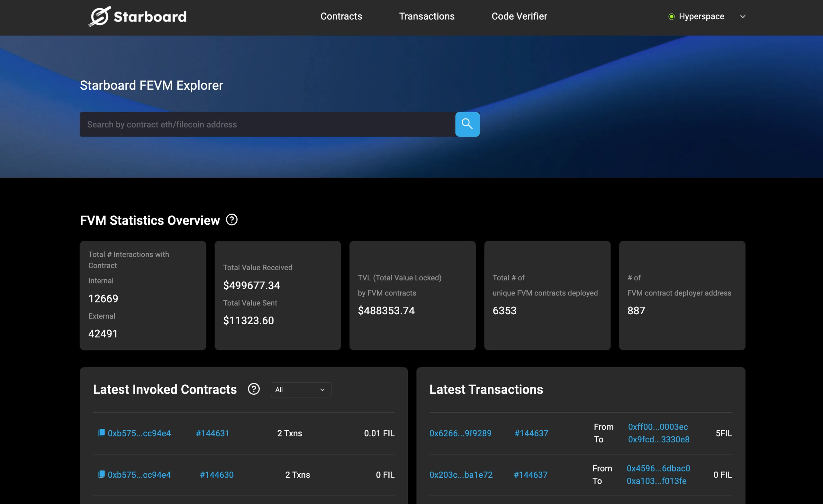Click contract file icon in block #144630 row
Image resolution: width=823 pixels, height=504 pixels.
pos(102,474)
